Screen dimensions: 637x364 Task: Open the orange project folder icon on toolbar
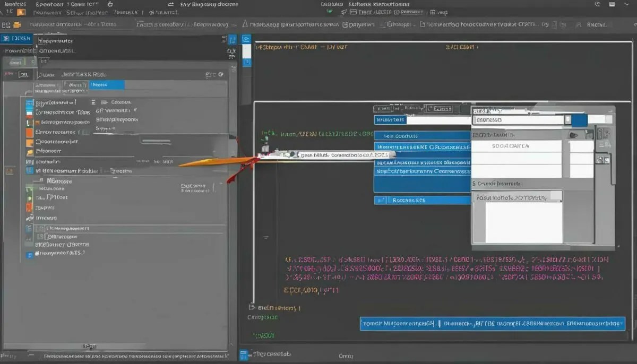pos(16,24)
